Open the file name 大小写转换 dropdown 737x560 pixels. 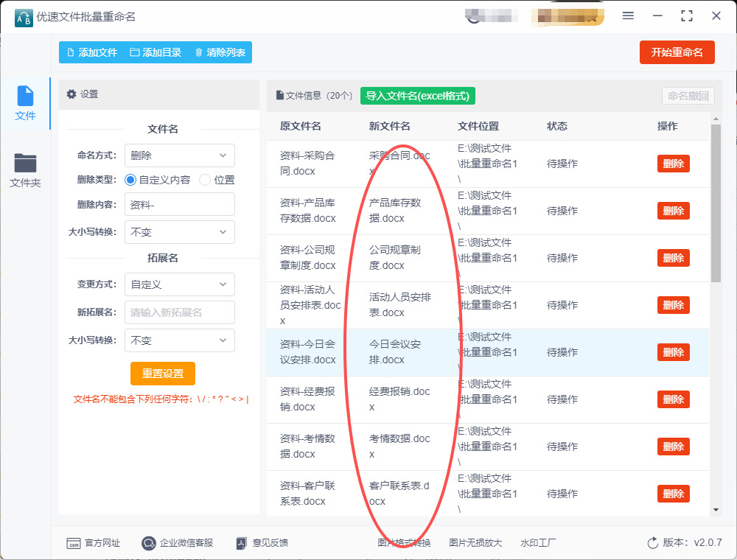[x=179, y=232]
